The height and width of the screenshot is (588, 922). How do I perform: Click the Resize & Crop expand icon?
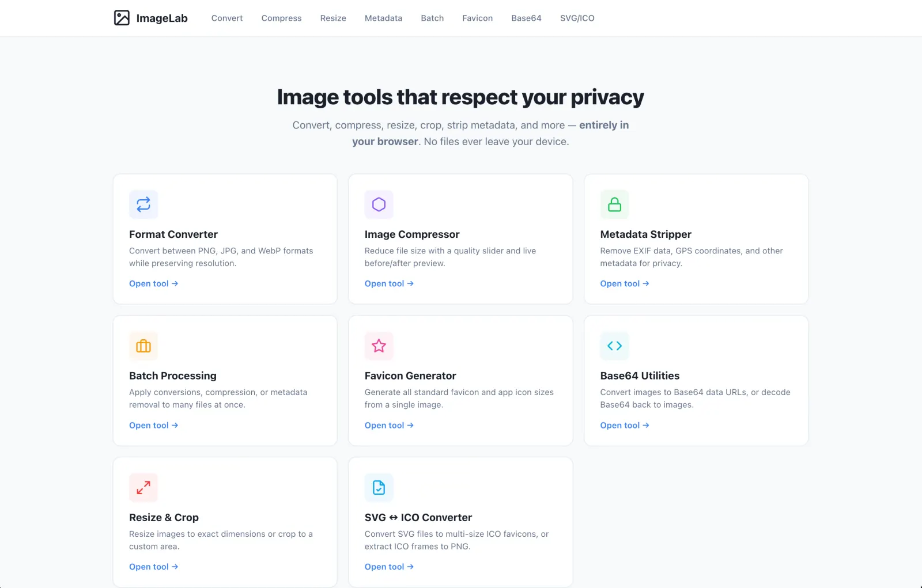(x=143, y=488)
